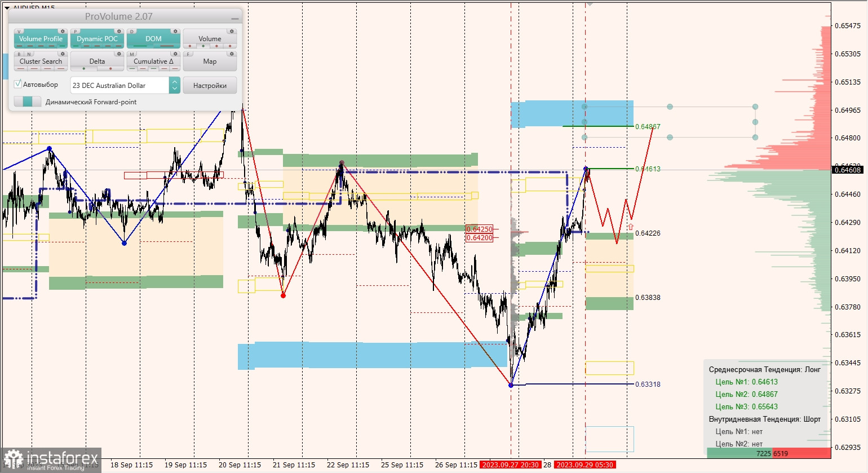
Task: Click Цель №3: 0.65643 in info panel
Action: click(746, 407)
